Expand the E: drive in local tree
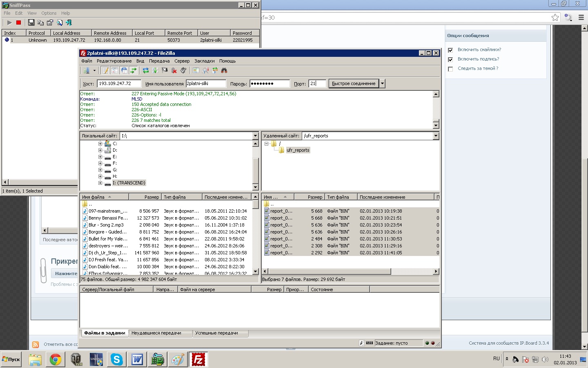 [100, 157]
